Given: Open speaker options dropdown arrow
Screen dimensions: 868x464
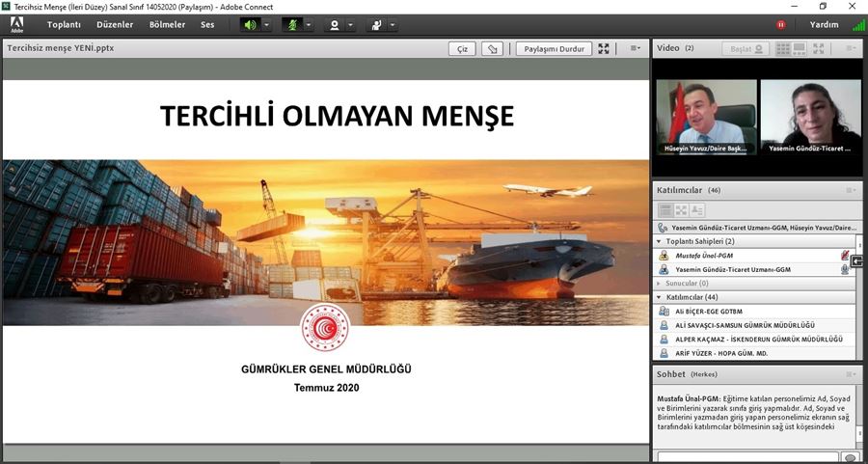Looking at the screenshot, I should coord(267,25).
